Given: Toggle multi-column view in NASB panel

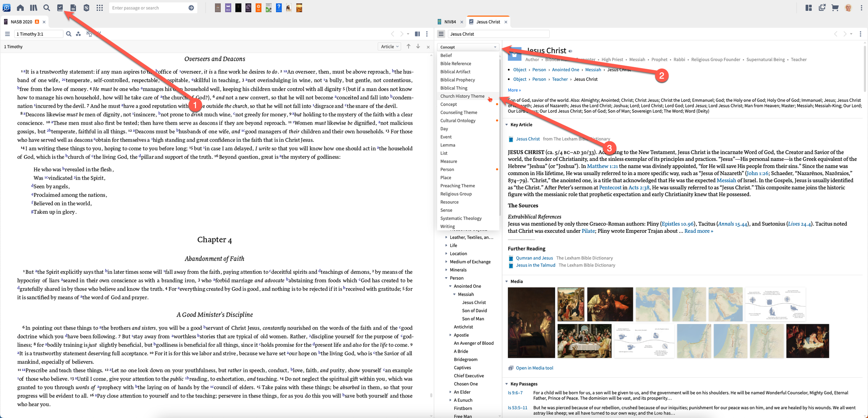Looking at the screenshot, I should pyautogui.click(x=417, y=34).
